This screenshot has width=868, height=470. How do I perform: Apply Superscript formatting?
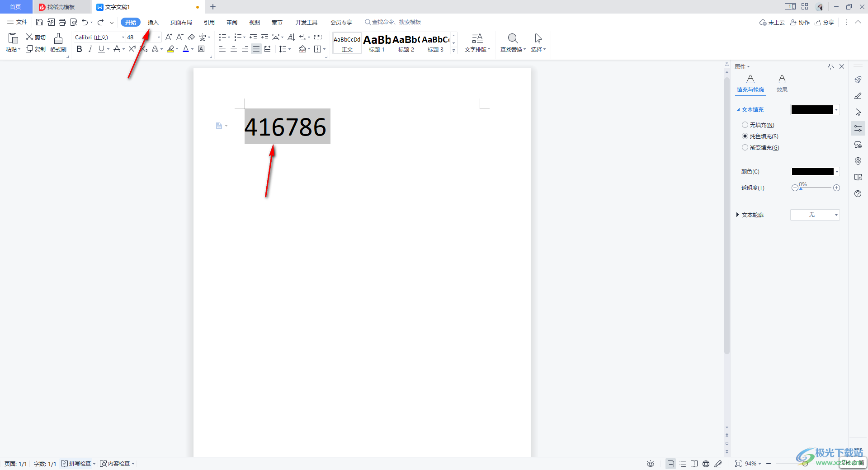pyautogui.click(x=132, y=49)
